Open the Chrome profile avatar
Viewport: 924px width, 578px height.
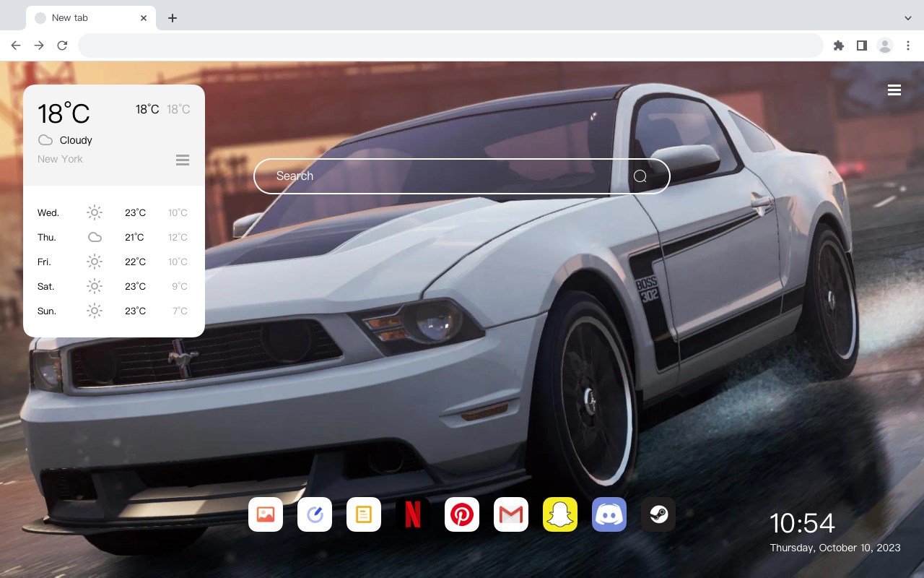click(885, 46)
